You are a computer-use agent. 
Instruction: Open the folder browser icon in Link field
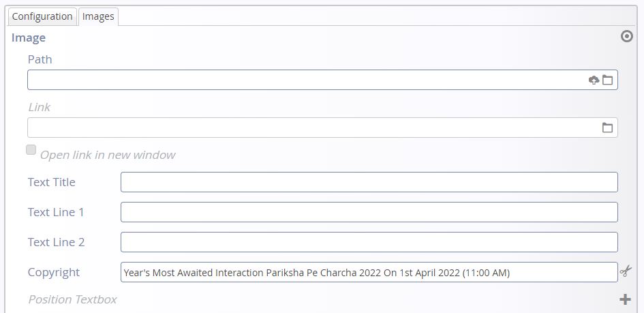tap(607, 128)
